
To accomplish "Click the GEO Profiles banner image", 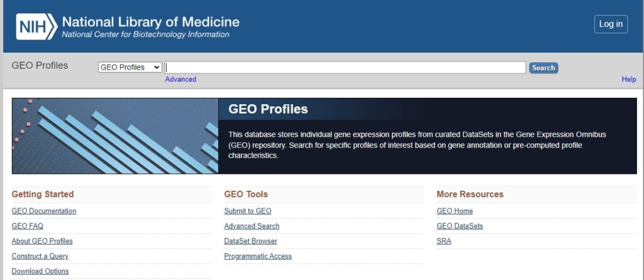I will [x=115, y=136].
